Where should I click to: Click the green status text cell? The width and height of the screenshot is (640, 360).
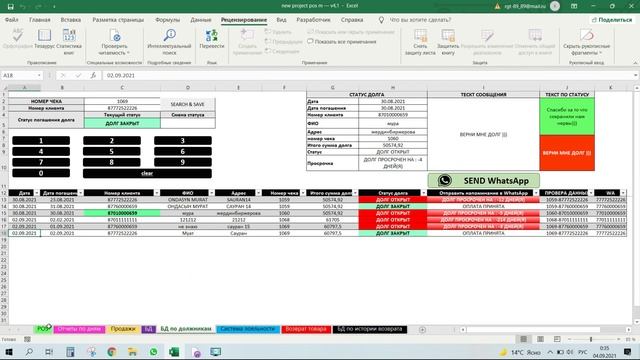tap(567, 117)
